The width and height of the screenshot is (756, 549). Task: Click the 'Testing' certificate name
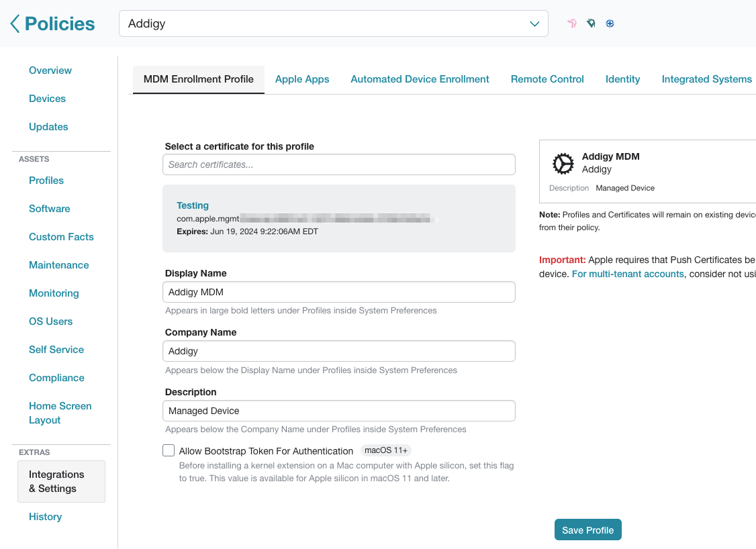pyautogui.click(x=193, y=205)
